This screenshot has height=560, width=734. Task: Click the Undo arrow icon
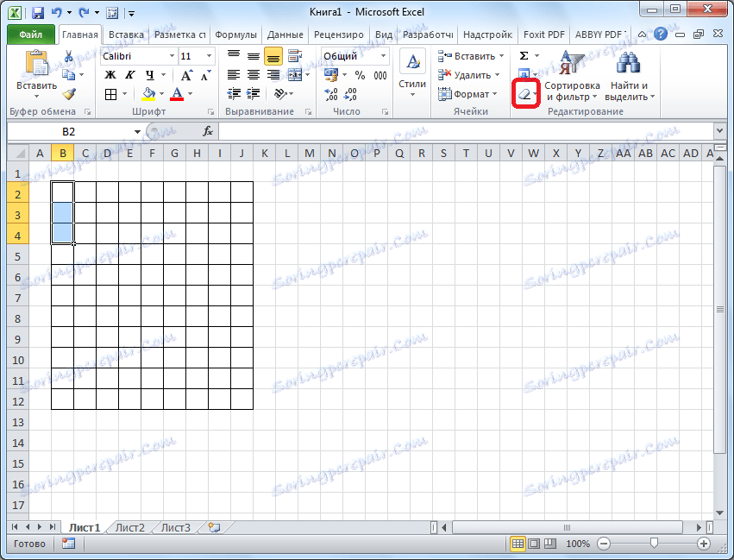57,13
